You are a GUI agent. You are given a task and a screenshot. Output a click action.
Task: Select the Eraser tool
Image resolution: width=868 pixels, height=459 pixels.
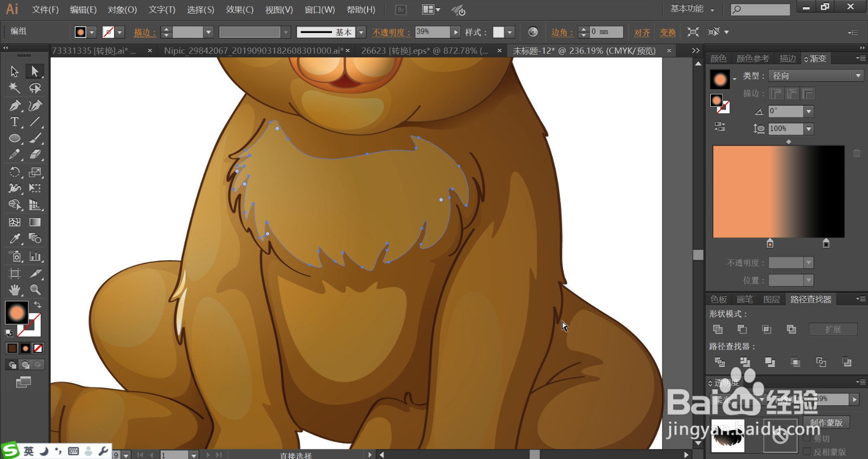(x=35, y=154)
